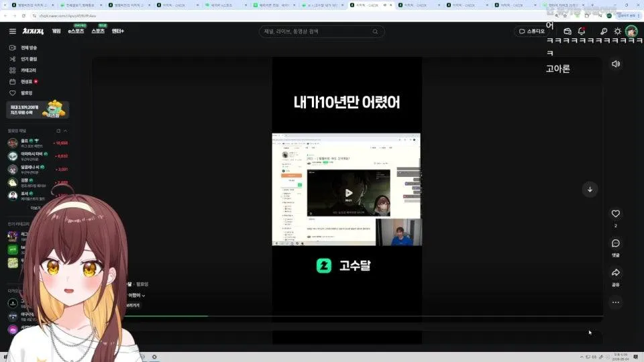Toggle the sun theme icon

[617, 32]
